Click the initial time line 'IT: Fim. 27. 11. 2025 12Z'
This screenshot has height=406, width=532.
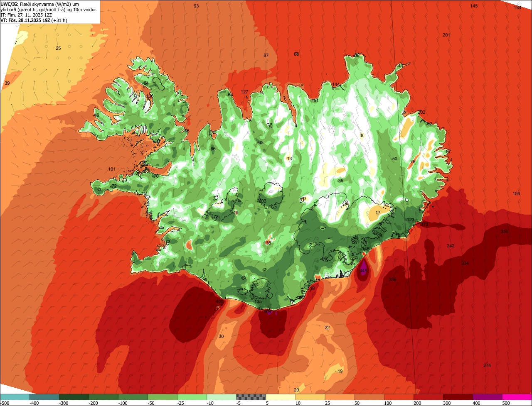coord(26,15)
